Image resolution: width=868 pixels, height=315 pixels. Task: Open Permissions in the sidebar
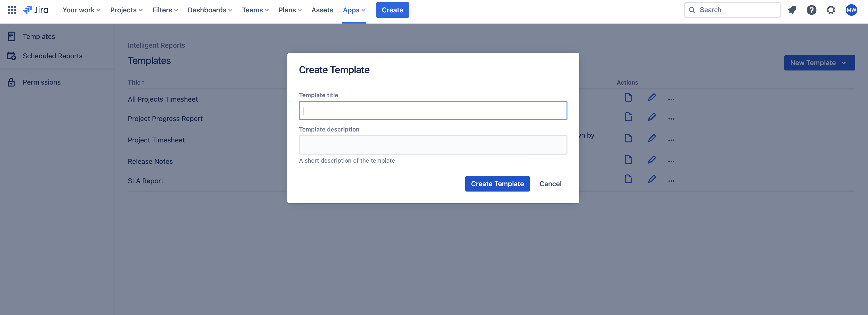[41, 82]
